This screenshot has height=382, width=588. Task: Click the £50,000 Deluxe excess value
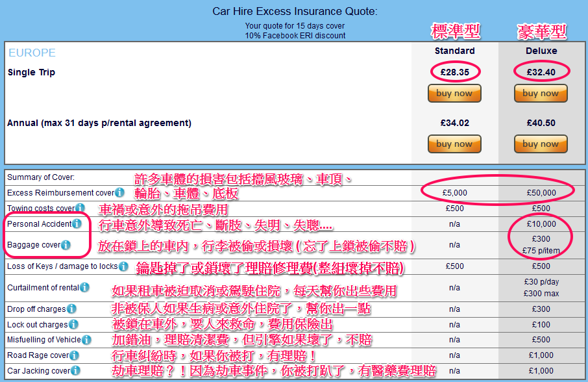pos(541,193)
